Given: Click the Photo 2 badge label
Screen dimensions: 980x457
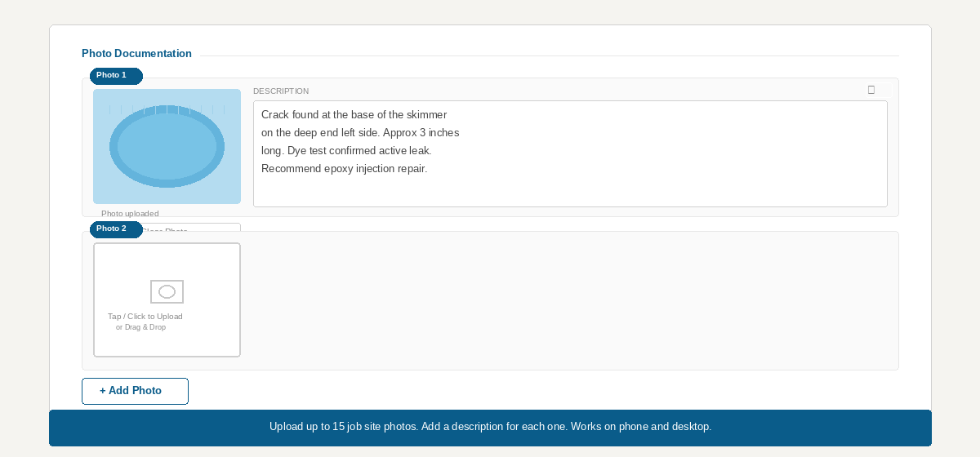Looking at the screenshot, I should pyautogui.click(x=116, y=229).
